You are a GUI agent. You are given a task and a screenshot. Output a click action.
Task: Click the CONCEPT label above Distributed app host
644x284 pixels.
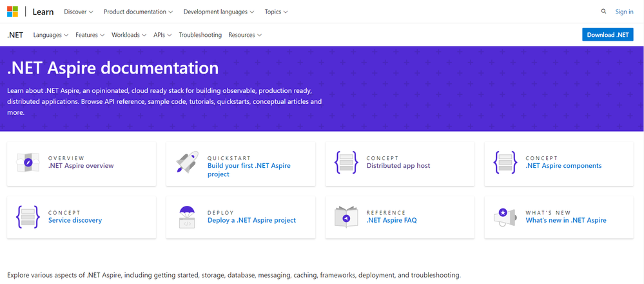point(382,158)
